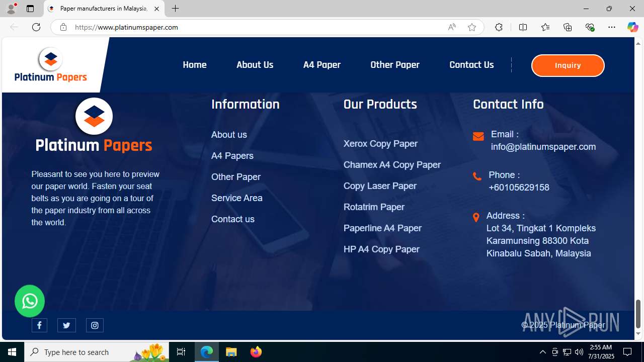Click the Platinum Papers footer logo
The height and width of the screenshot is (362, 644).
tap(94, 125)
